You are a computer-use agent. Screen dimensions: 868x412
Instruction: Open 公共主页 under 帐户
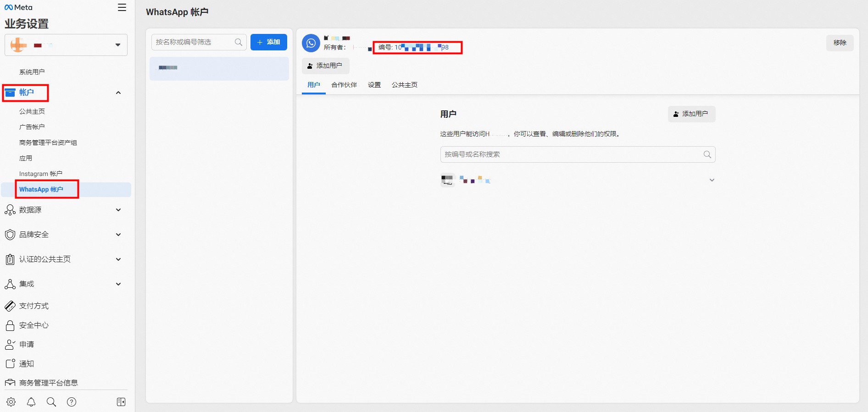point(32,111)
